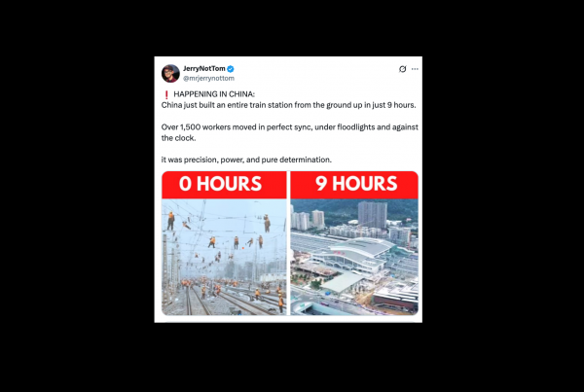Click the worker hanging at the top-left of the left photo
The width and height of the screenshot is (584, 392).
171,221
